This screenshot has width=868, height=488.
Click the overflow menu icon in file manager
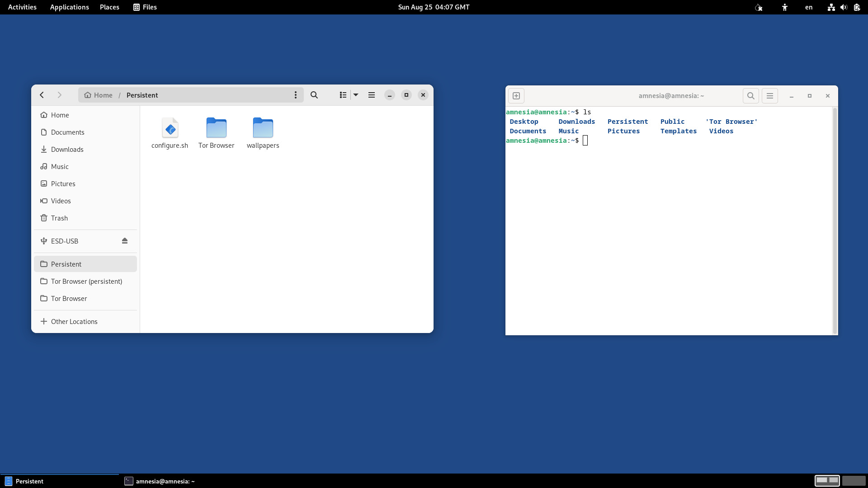[x=295, y=95]
